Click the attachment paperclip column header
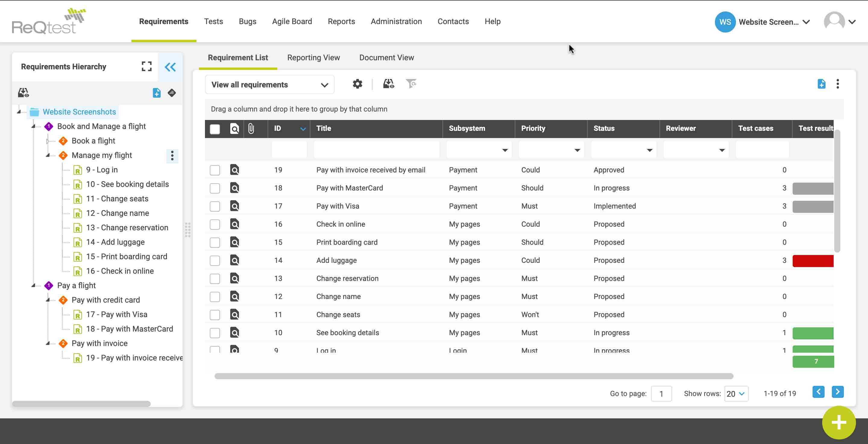Image resolution: width=868 pixels, height=444 pixels. point(251,128)
